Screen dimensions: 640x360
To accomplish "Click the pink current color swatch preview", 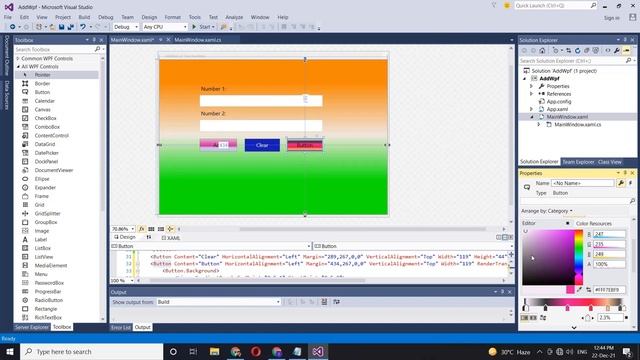I will (570, 290).
